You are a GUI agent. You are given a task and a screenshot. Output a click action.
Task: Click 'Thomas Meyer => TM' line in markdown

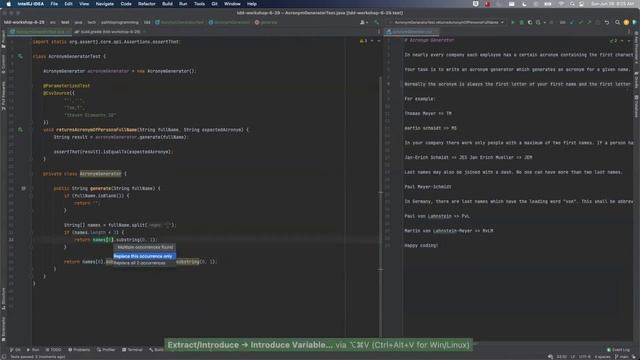(x=428, y=113)
